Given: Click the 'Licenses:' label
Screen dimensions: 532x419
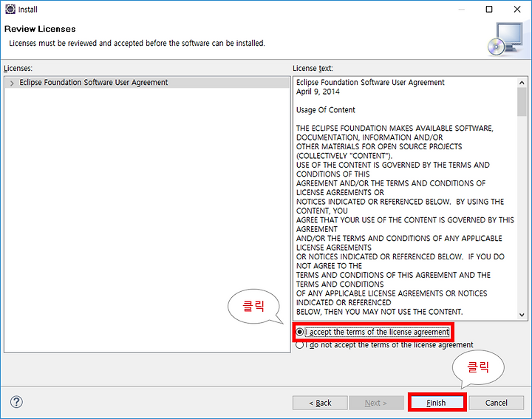Looking at the screenshot, I should click(18, 68).
